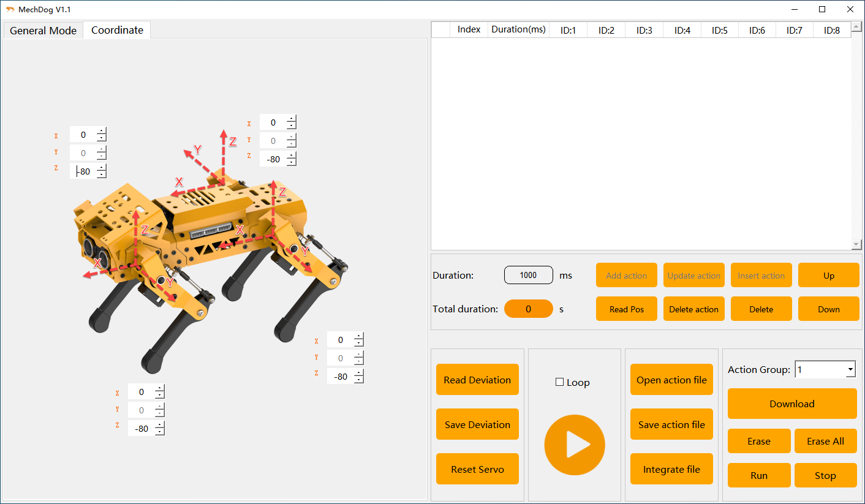Expand the Action Group dropdown
865x504 pixels.
[850, 370]
